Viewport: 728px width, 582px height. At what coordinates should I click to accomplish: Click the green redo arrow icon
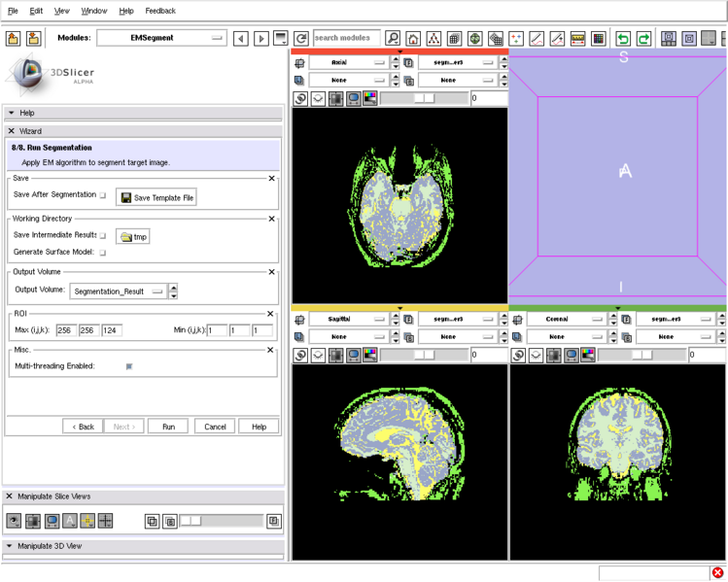coord(643,39)
